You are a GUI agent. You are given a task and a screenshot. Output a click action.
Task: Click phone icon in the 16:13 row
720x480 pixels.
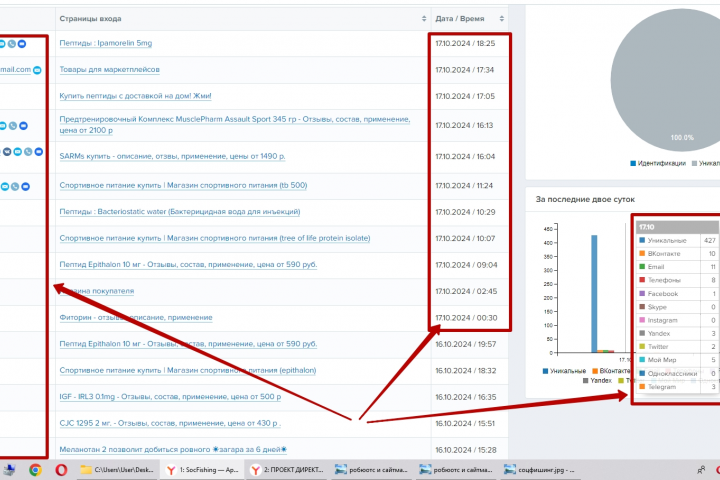coord(13,125)
